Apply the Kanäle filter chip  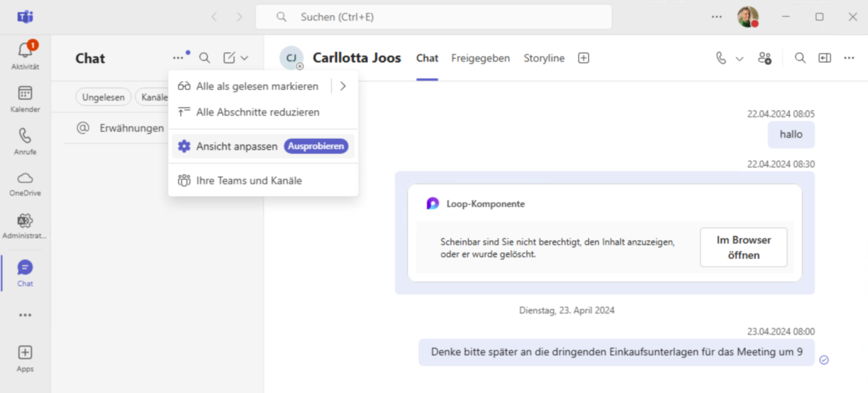[x=153, y=97]
